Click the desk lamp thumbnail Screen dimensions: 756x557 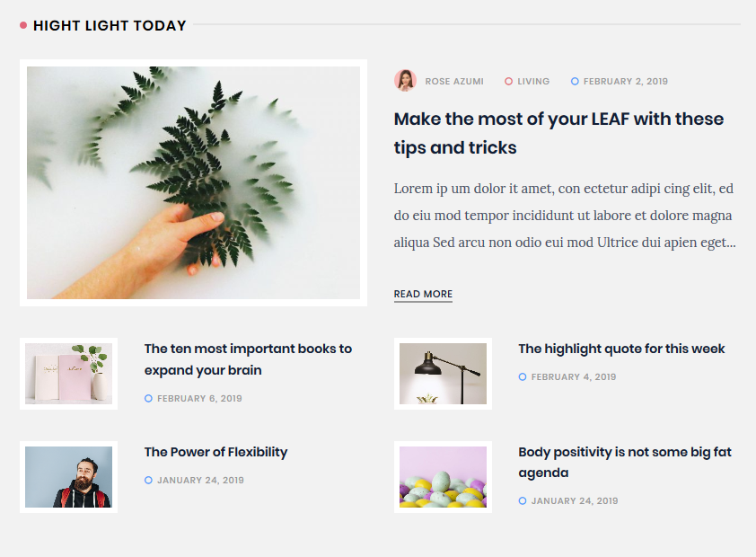coord(443,374)
